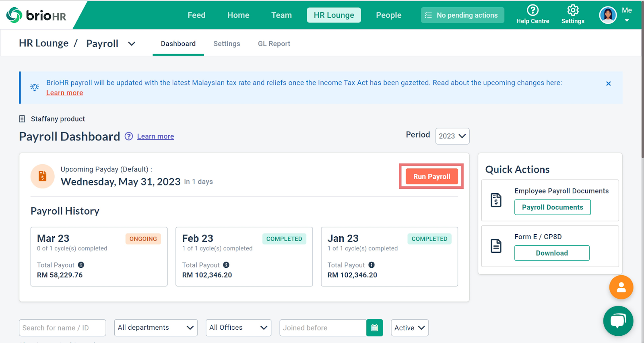Click the Payroll Dashboard help question icon

click(129, 136)
